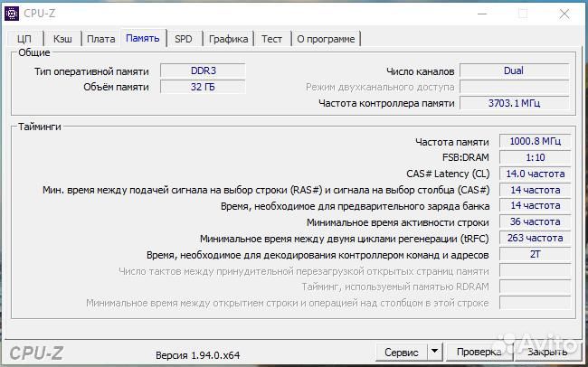588x367 pixels.
Task: Click the Версия 1.94.0.x64 text
Action: (197, 355)
